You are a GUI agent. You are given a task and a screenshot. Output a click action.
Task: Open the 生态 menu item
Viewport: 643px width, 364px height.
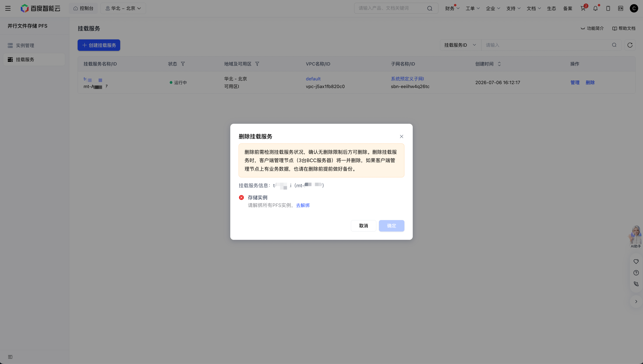tap(551, 9)
